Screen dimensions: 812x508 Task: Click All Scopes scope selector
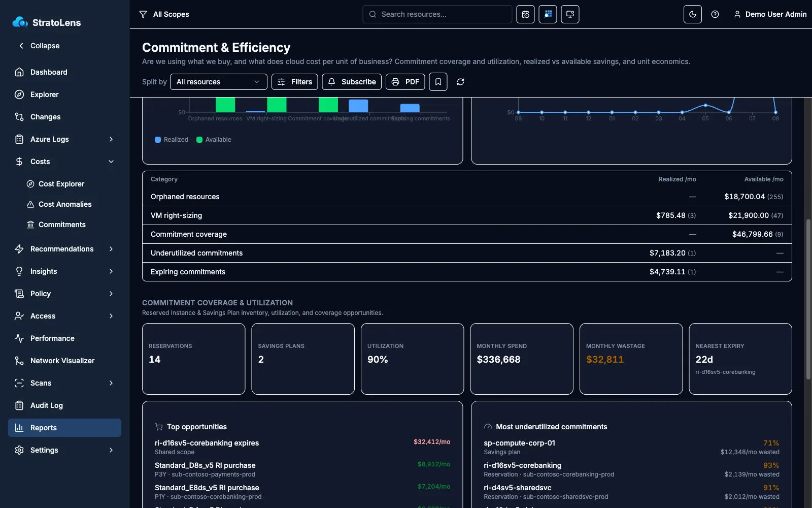tap(164, 14)
